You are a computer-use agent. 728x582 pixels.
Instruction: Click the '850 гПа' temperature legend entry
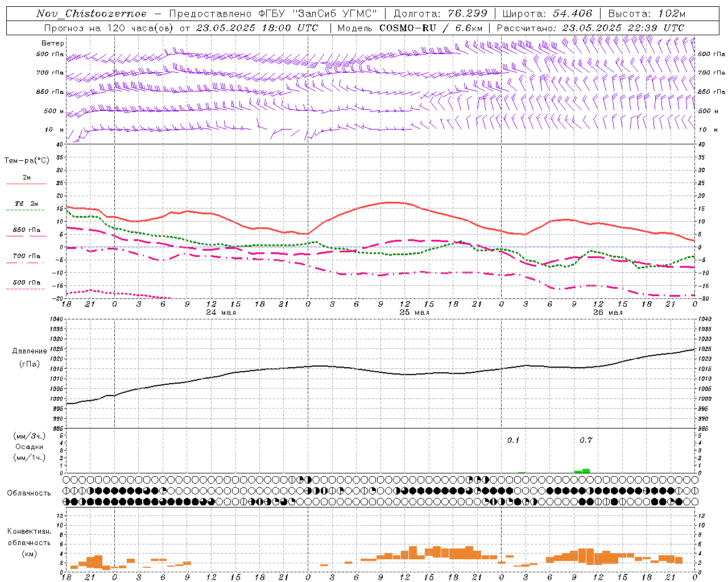(x=27, y=230)
